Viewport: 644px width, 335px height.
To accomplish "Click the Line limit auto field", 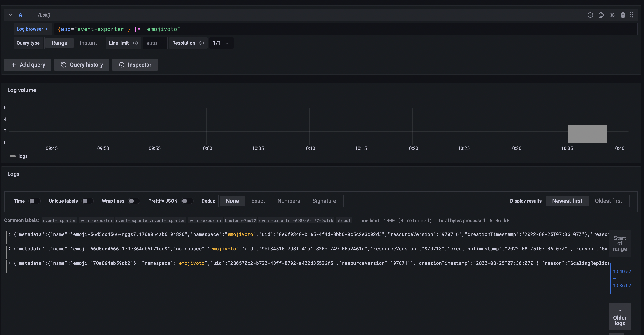I will [x=155, y=43].
